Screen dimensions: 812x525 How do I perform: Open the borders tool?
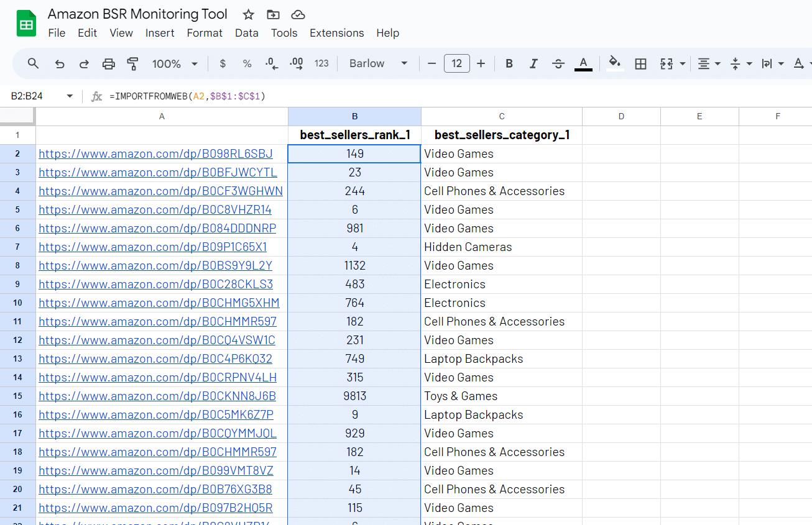point(640,63)
